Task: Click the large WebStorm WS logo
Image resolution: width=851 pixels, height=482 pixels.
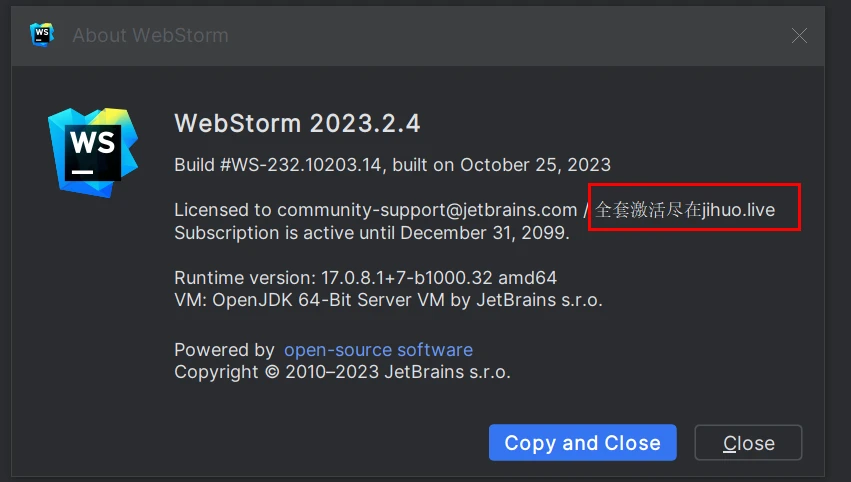Action: tap(93, 152)
